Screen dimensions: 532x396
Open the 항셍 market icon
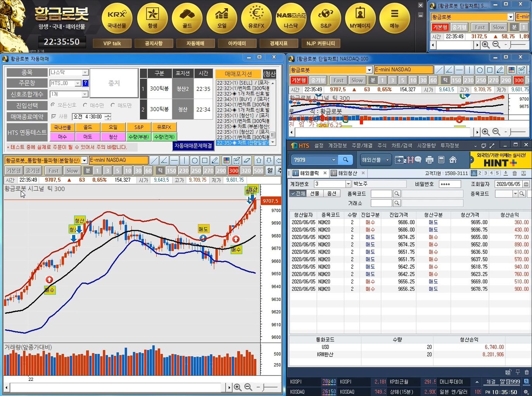[x=152, y=19]
